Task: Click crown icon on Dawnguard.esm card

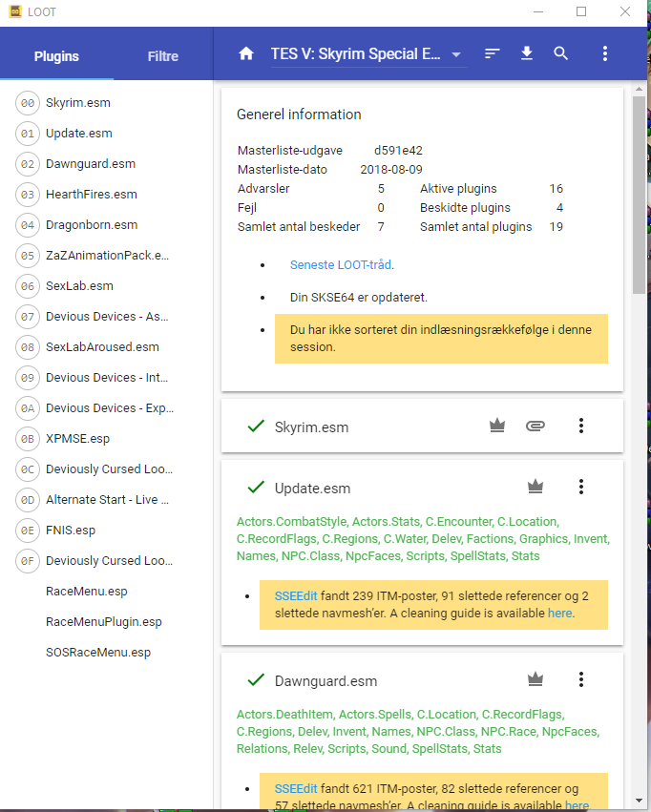Action: click(535, 679)
